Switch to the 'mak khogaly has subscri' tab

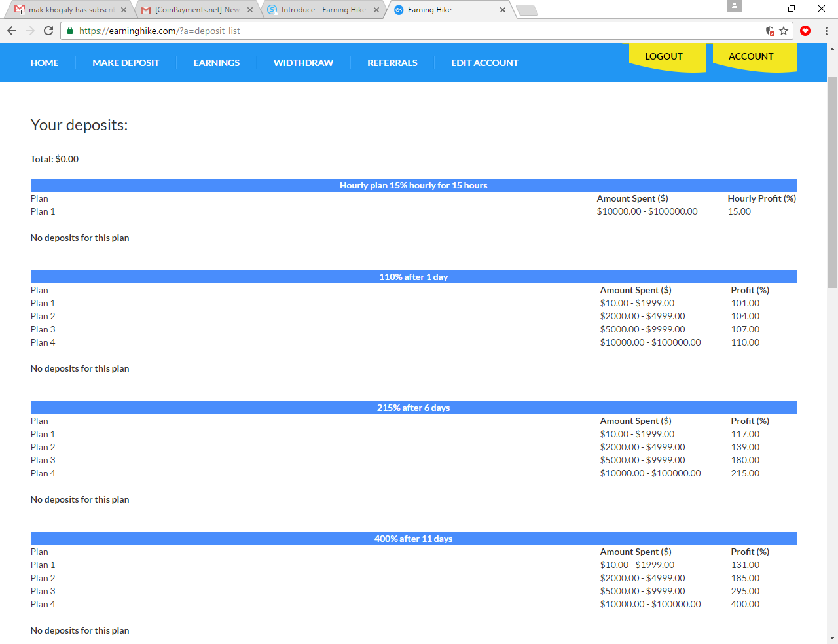(x=71, y=10)
